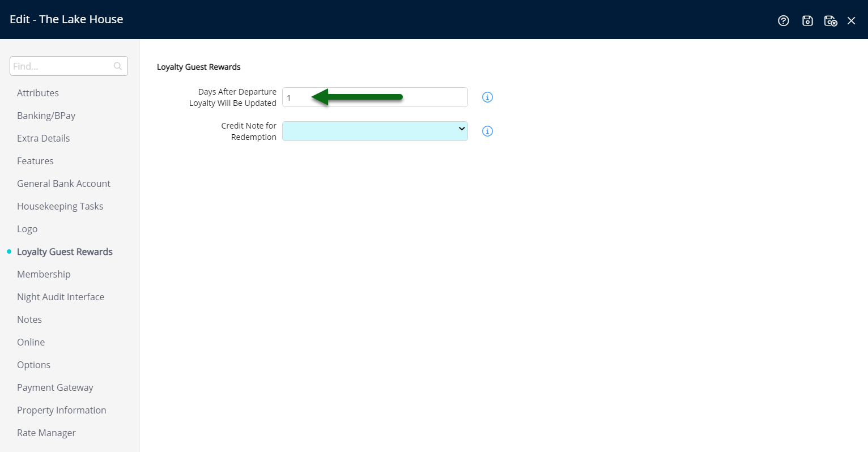Screen dimensions: 868x452
Task: Open the help icon in title bar
Action: pyautogui.click(x=784, y=20)
